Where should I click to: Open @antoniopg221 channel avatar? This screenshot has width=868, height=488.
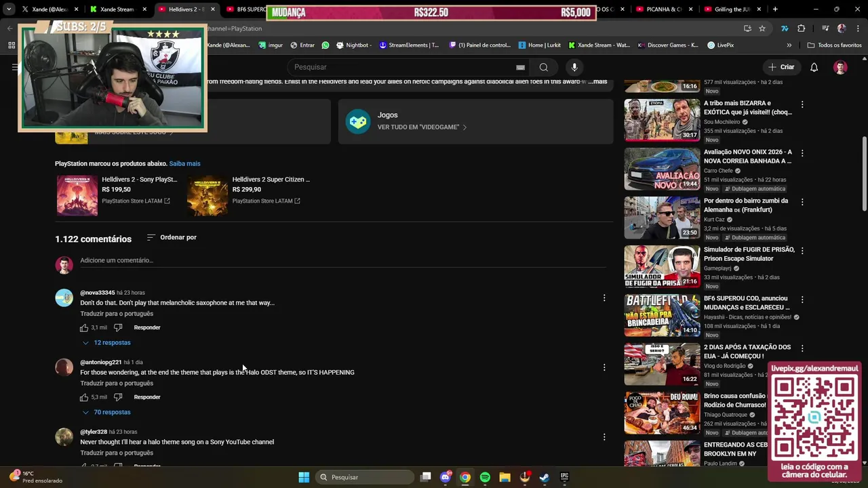[x=64, y=367]
